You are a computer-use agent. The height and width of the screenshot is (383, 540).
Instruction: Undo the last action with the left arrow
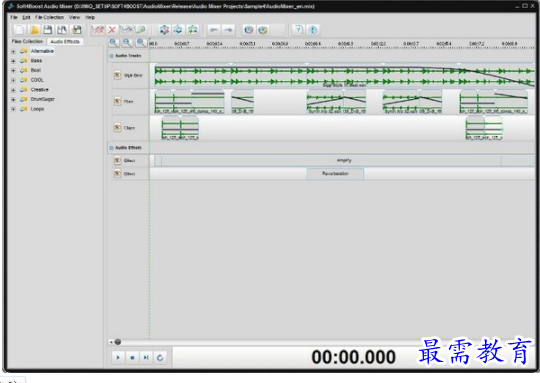tap(214, 30)
